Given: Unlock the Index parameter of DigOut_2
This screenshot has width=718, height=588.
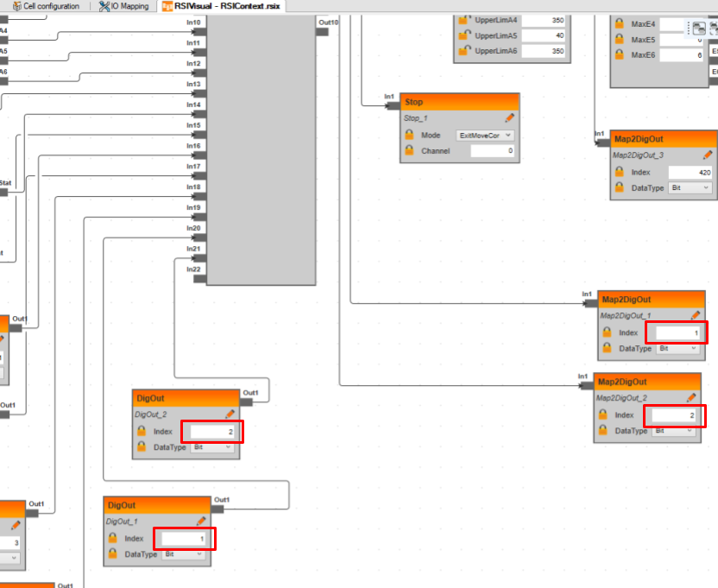Looking at the screenshot, I should pos(141,431).
